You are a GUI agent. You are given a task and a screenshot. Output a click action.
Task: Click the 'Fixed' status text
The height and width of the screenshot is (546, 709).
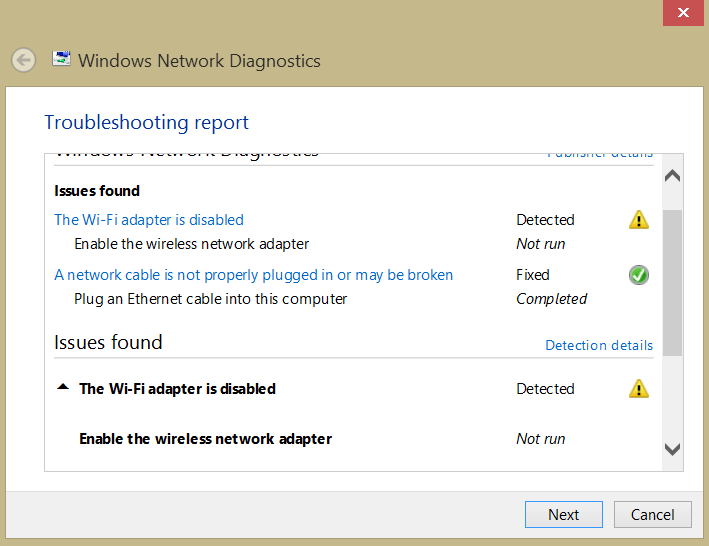(533, 275)
